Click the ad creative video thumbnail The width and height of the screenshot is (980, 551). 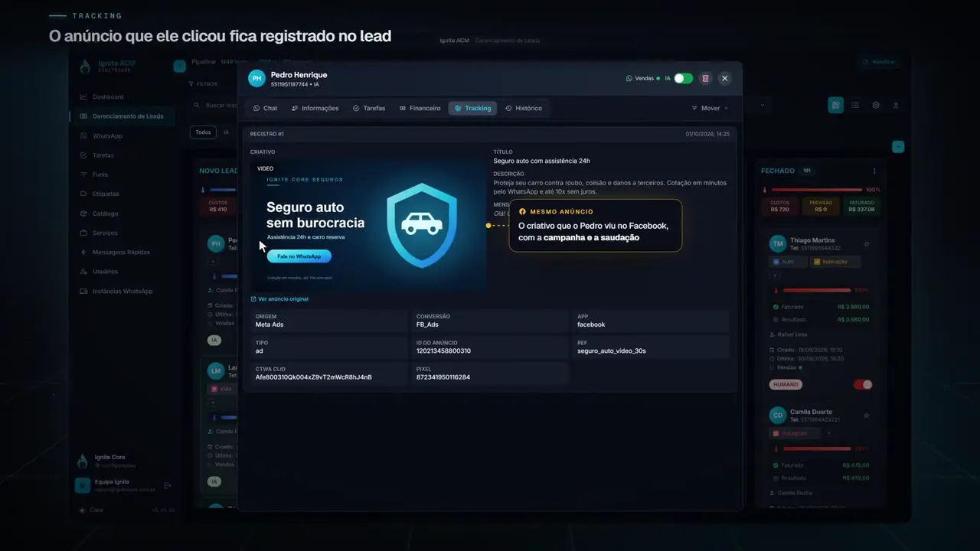(x=369, y=225)
